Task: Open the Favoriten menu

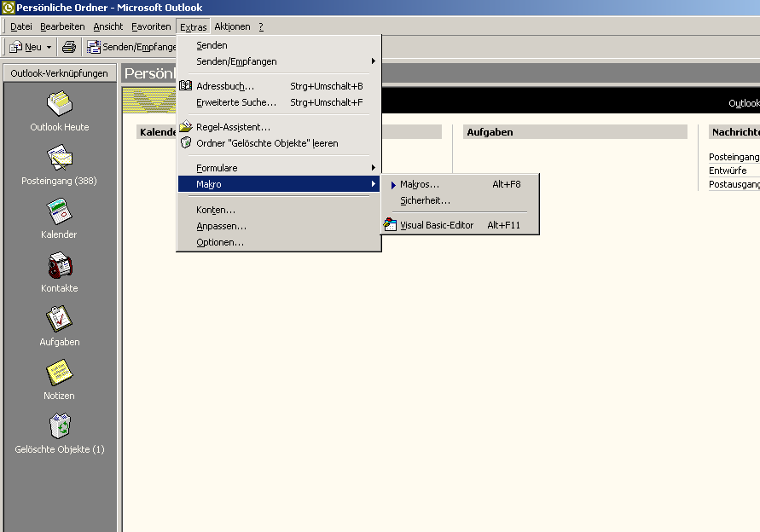Action: pyautogui.click(x=151, y=26)
